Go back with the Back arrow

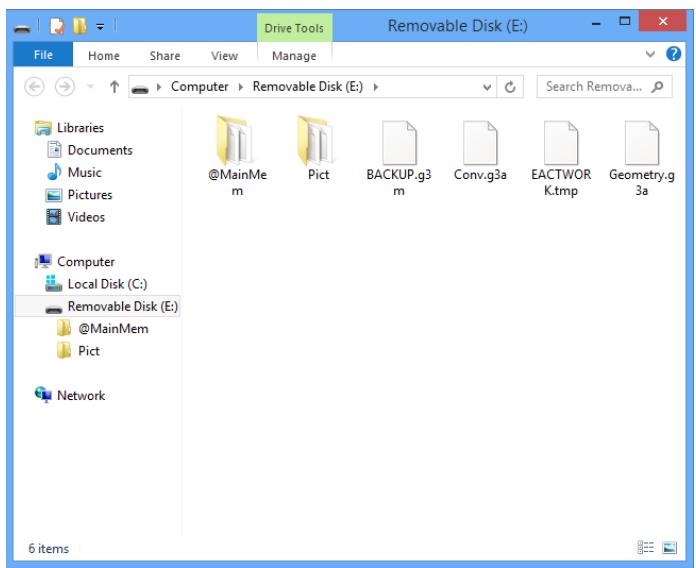[34, 87]
